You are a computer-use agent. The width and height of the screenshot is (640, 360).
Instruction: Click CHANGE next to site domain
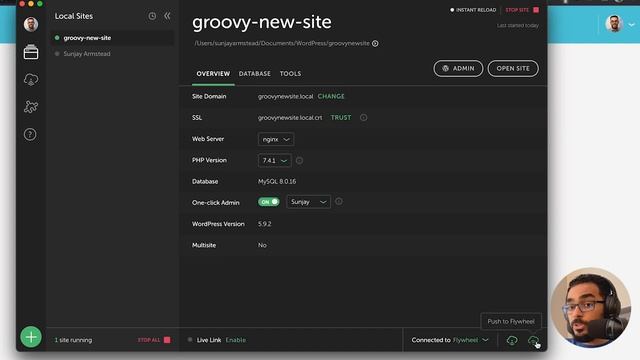point(331,96)
